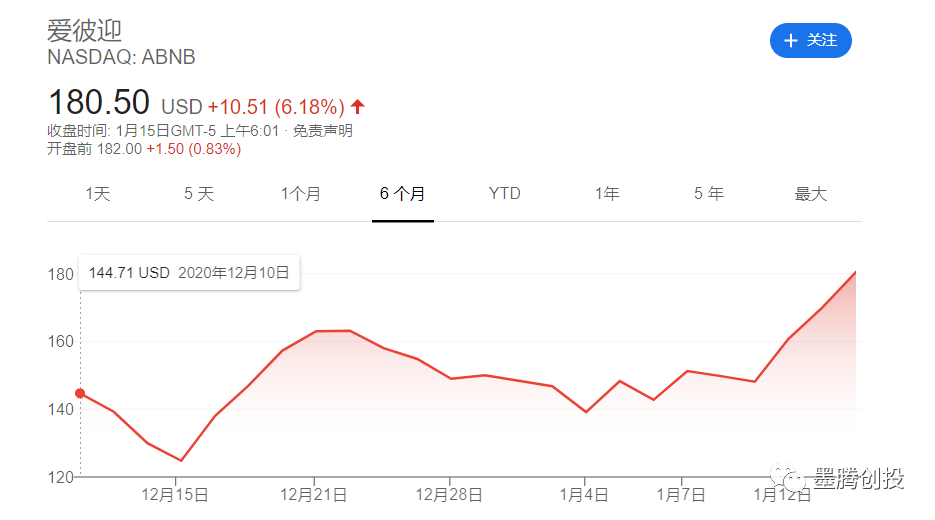935x520 pixels.
Task: Switch to the YTD tab
Action: [504, 194]
